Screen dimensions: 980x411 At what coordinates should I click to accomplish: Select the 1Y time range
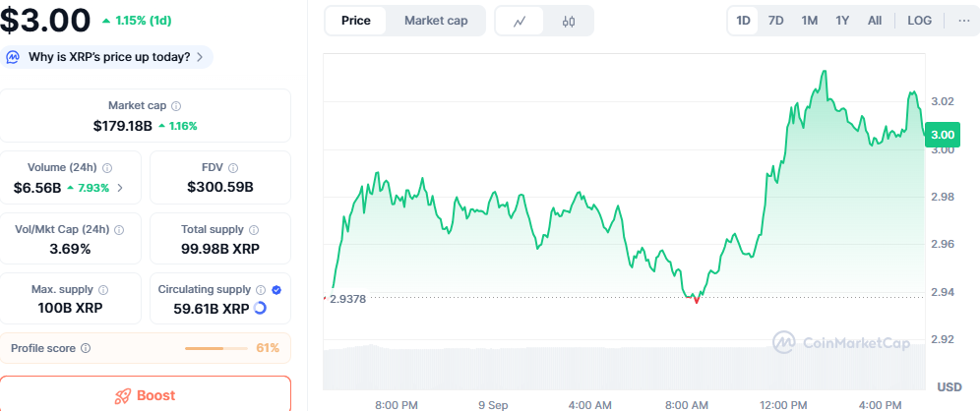(842, 21)
